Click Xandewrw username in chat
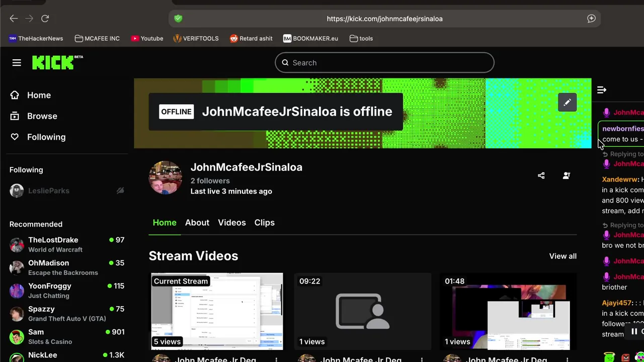 (x=619, y=179)
